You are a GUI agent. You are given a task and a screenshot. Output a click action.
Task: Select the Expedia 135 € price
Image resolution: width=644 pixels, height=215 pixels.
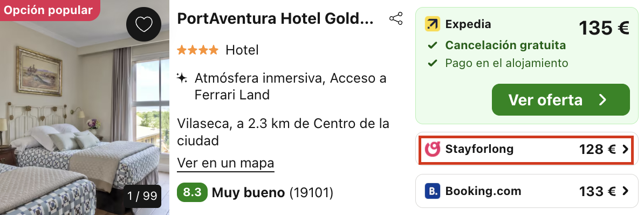pos(604,29)
